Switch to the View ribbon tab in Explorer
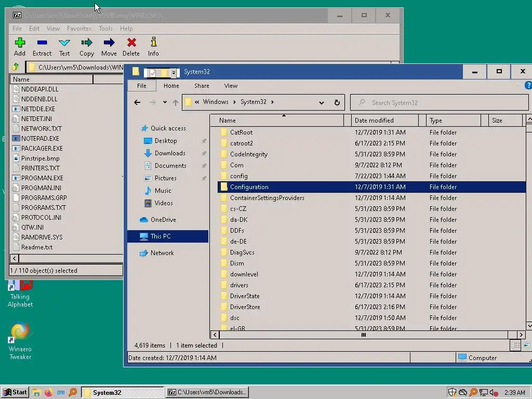 (x=231, y=86)
